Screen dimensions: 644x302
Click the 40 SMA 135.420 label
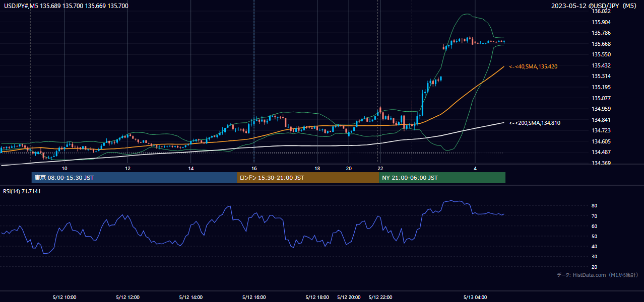point(533,66)
